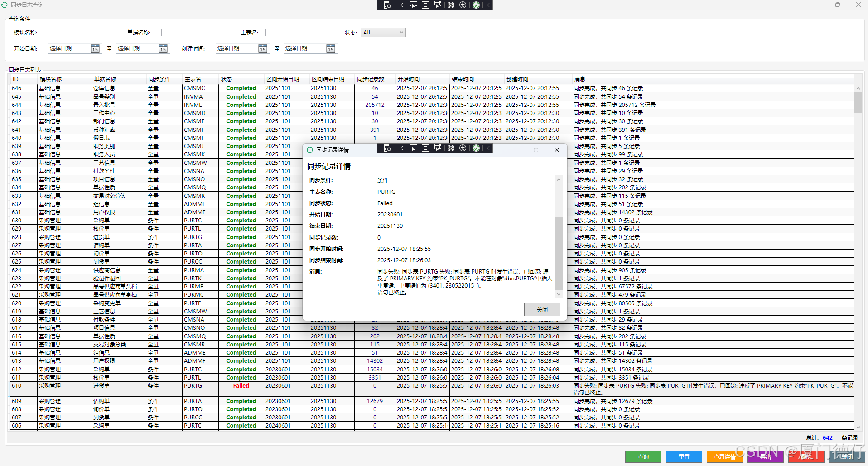
Task: Activate Select Element cursor icon in main window's debug toolbar
Action: pyautogui.click(x=413, y=5)
